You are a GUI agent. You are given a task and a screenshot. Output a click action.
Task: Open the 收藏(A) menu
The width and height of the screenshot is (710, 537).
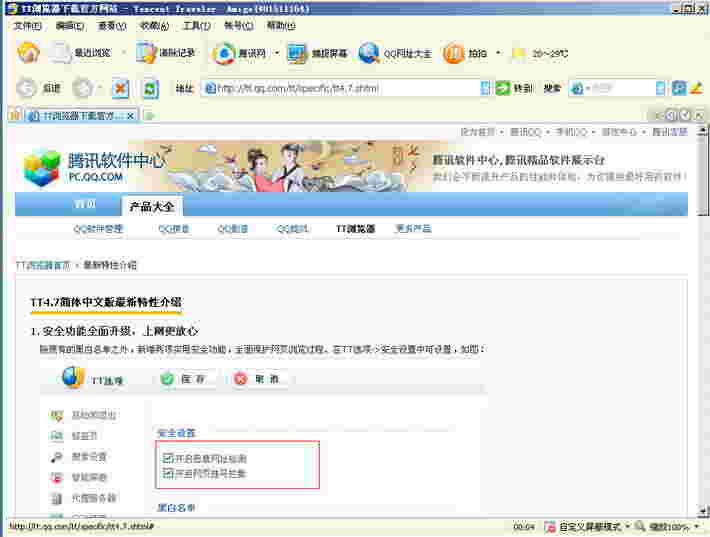154,26
